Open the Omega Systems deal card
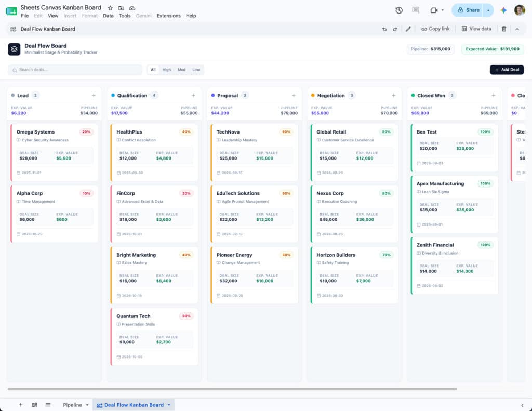This screenshot has height=411, width=532. tap(54, 152)
